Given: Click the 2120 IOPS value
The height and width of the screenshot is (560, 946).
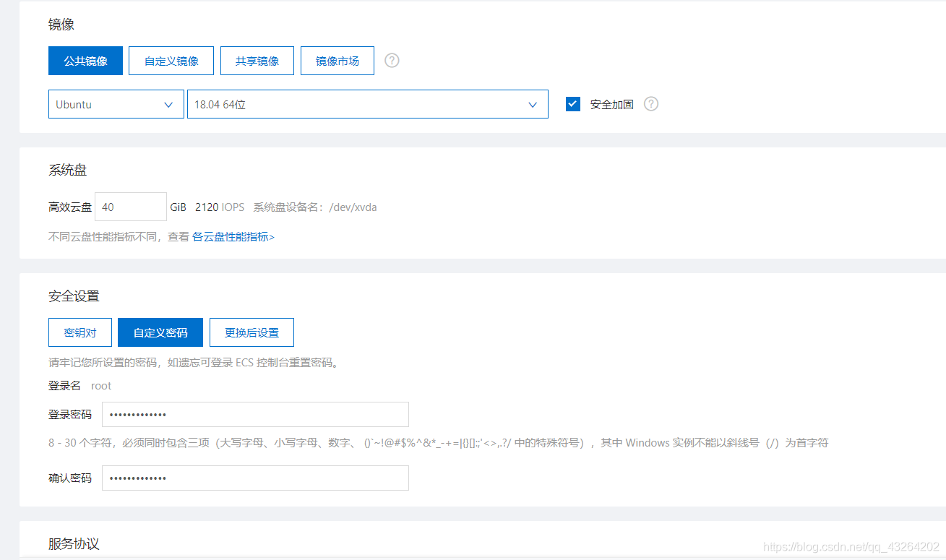Looking at the screenshot, I should pos(220,207).
